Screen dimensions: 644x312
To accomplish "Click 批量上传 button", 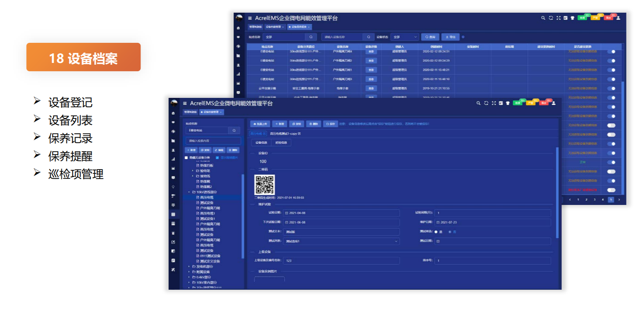I will 260,124.
